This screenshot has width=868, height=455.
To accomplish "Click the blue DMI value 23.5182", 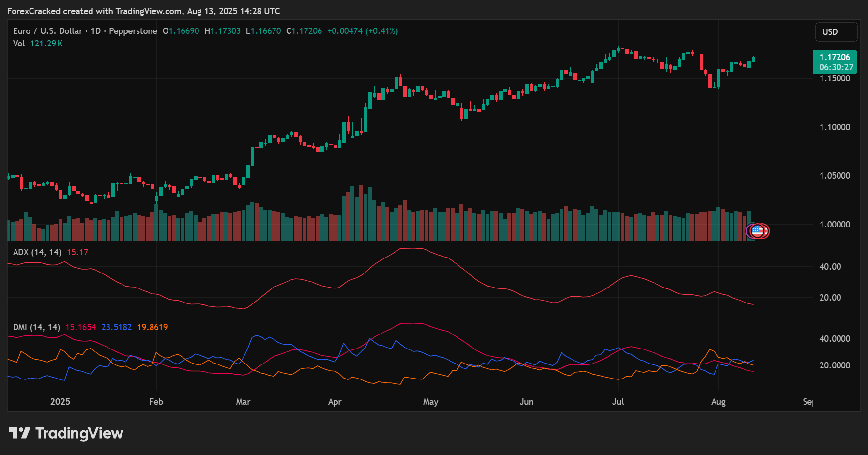I will click(x=116, y=327).
